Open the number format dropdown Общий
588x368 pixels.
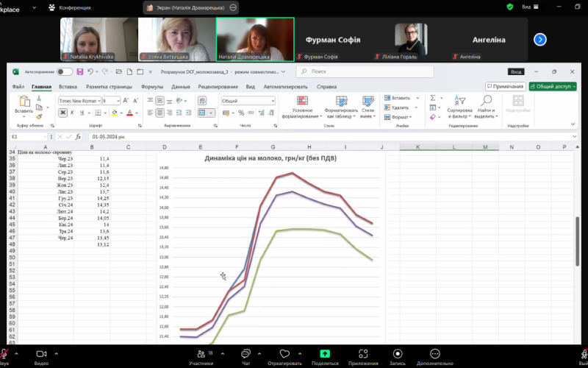[x=273, y=101]
